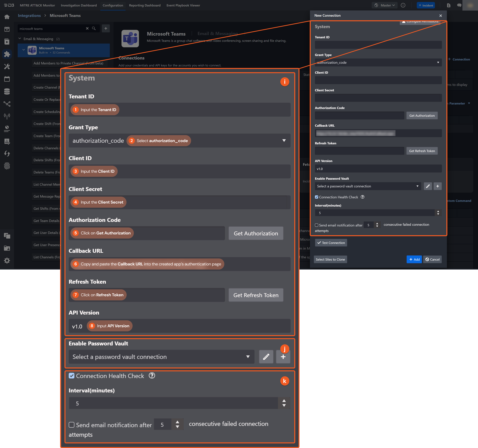The image size is (478, 448).
Task: Open the utility tools wrench icon
Action: 7,67
